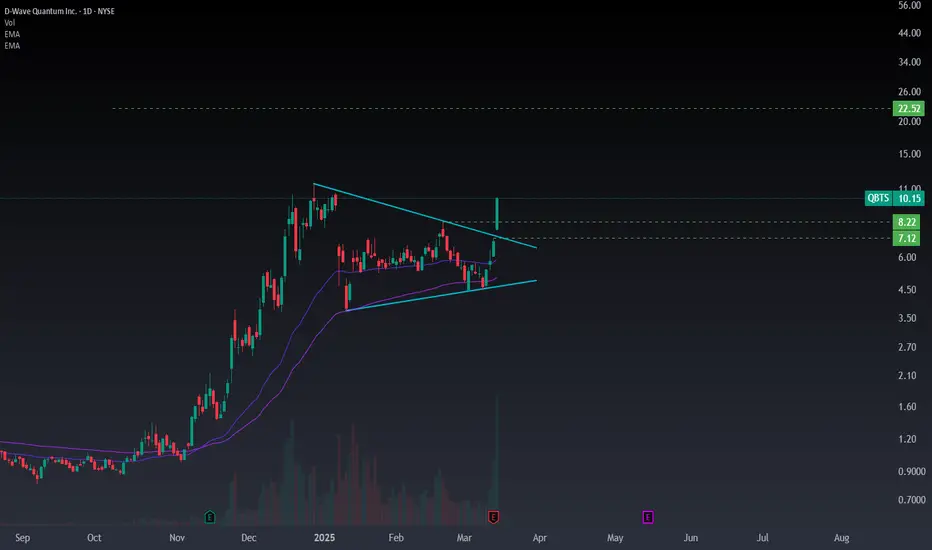
Task: Click the 20.00 price axis label
Action: 909,121
